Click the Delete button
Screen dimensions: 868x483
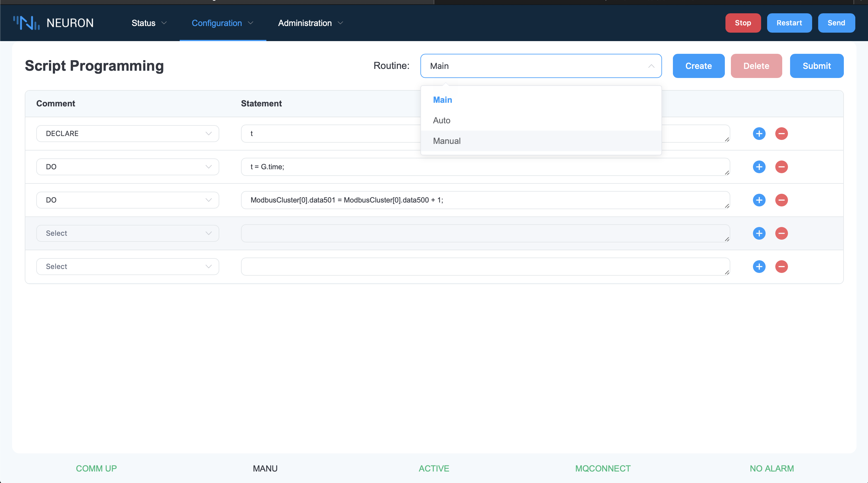756,65
